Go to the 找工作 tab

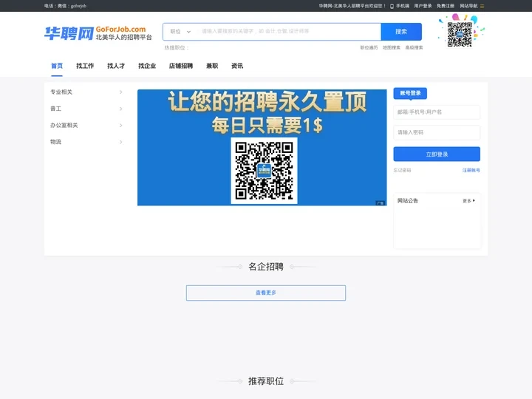click(x=85, y=66)
